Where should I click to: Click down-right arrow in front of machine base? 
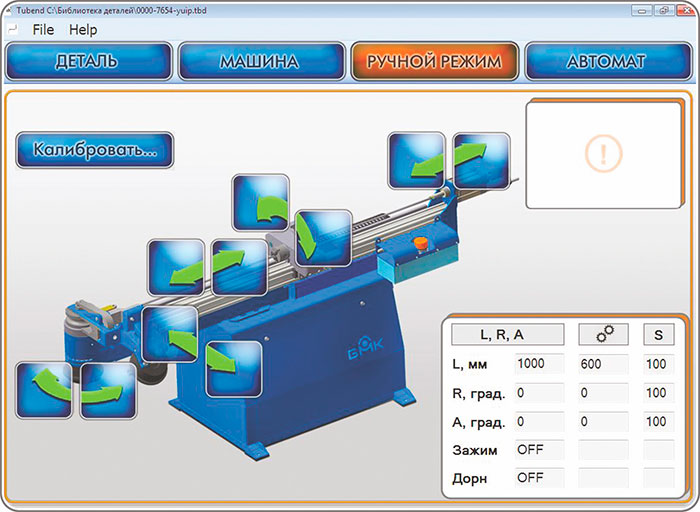point(234,369)
